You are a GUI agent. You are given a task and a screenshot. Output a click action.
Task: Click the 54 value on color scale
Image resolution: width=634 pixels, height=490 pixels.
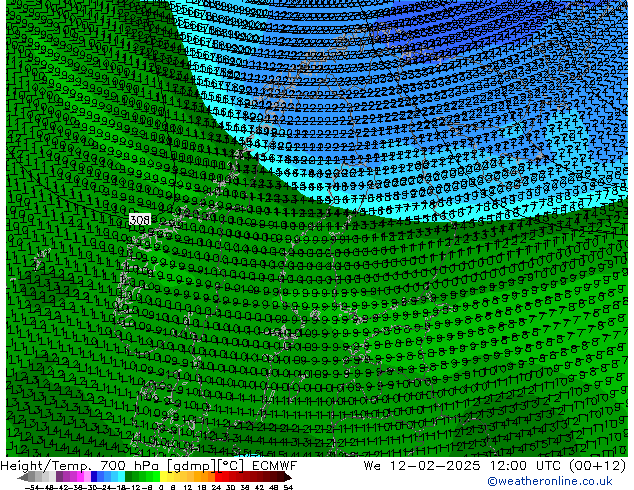(x=288, y=487)
